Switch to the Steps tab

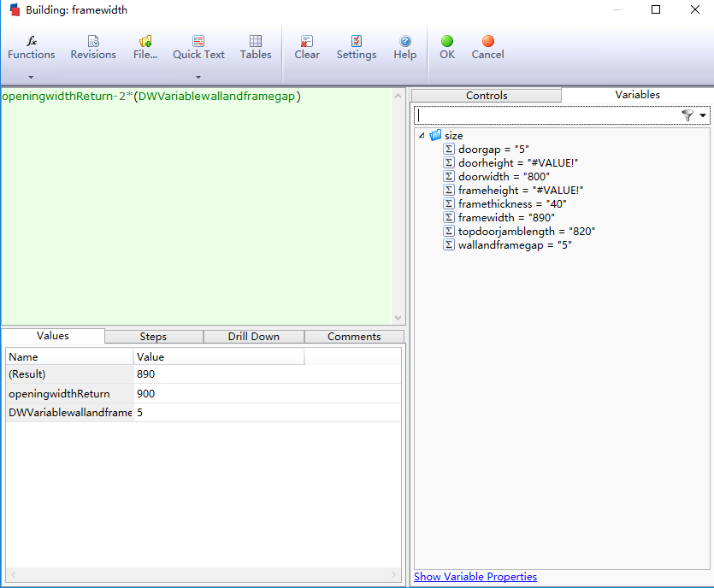pyautogui.click(x=153, y=337)
